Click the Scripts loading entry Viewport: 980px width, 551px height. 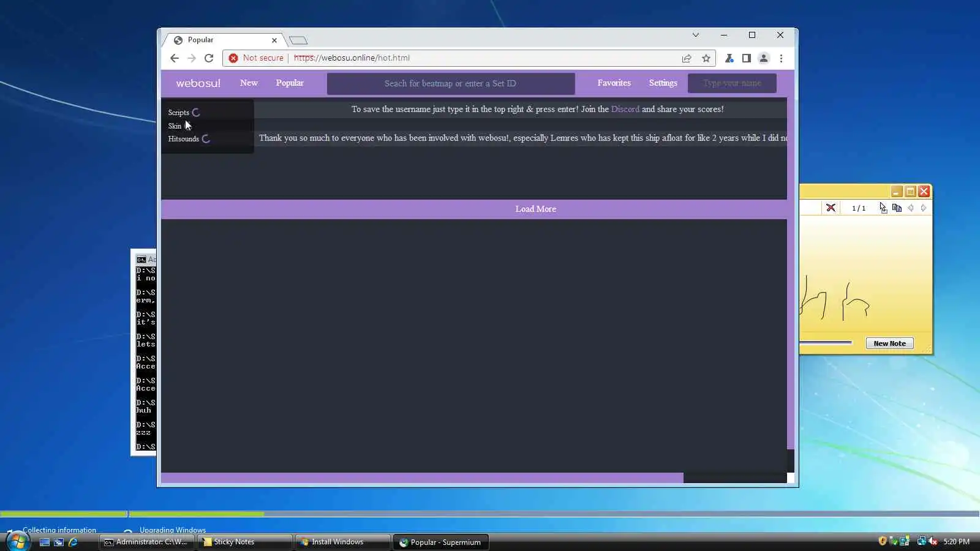(184, 113)
